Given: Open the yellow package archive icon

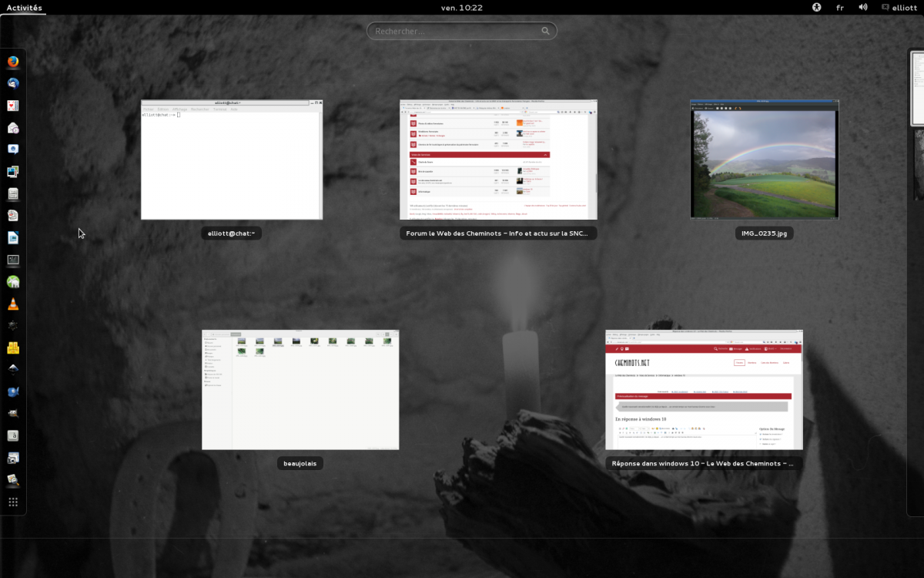Looking at the screenshot, I should (x=13, y=348).
